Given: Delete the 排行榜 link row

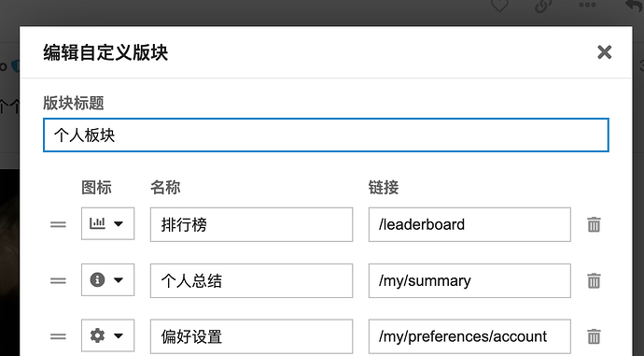Looking at the screenshot, I should click(x=594, y=225).
